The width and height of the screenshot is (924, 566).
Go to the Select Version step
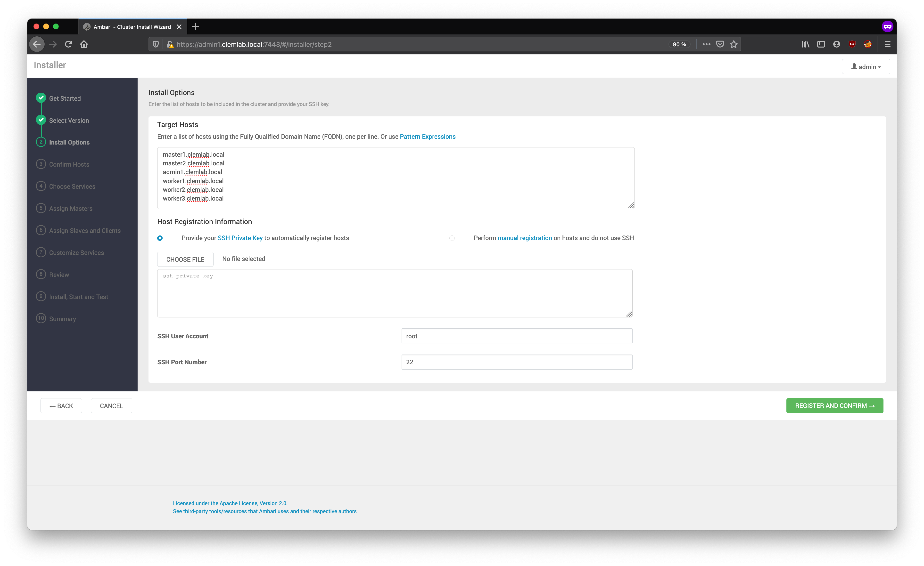click(x=69, y=120)
